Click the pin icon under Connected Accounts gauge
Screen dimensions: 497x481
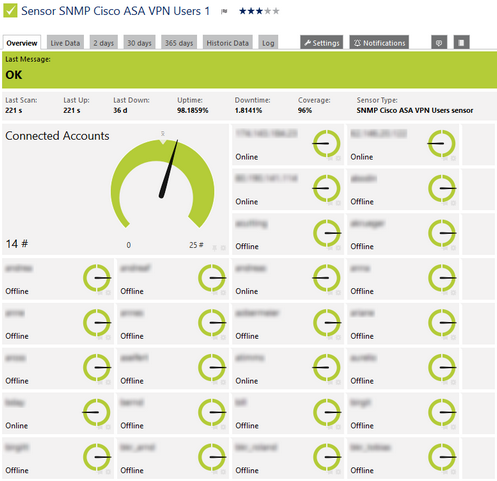point(215,248)
